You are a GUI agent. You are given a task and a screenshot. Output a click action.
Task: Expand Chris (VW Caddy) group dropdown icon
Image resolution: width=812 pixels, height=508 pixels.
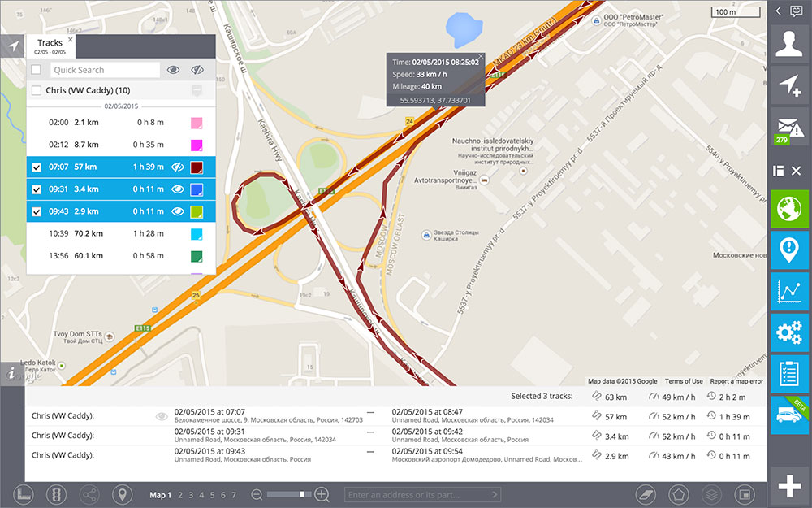tap(197, 91)
